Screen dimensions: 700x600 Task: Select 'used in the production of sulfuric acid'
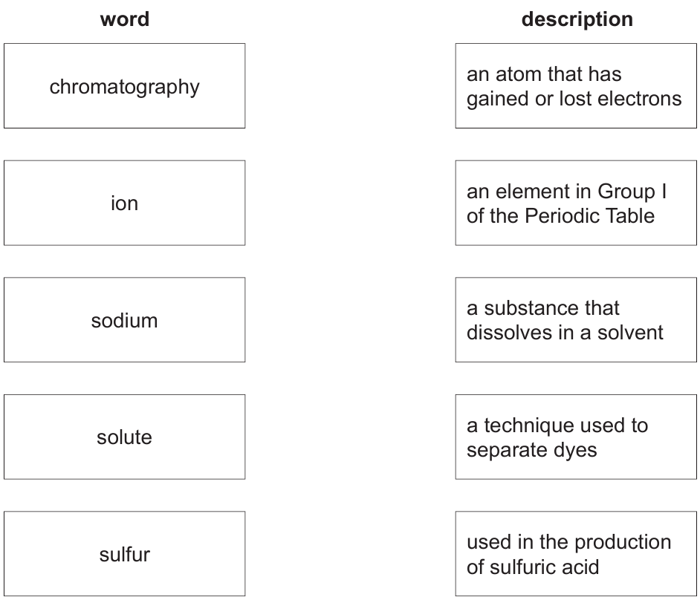(576, 554)
